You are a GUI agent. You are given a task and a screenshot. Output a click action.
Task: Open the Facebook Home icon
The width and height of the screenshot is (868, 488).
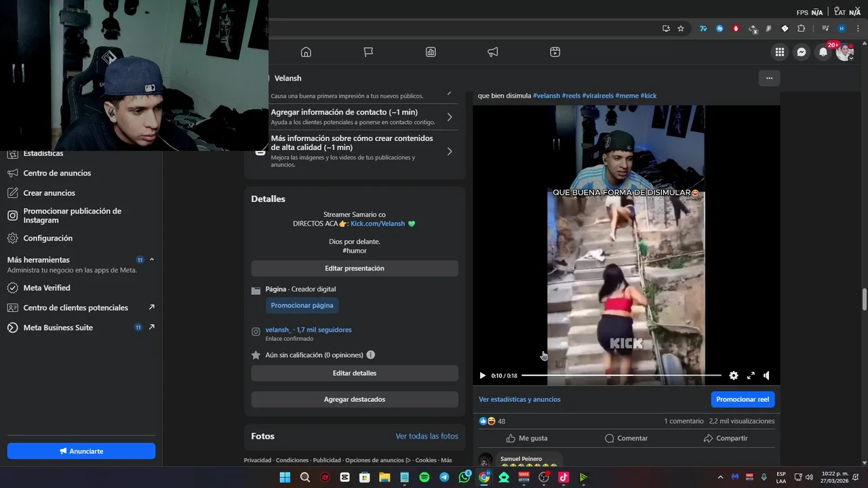[x=306, y=52]
